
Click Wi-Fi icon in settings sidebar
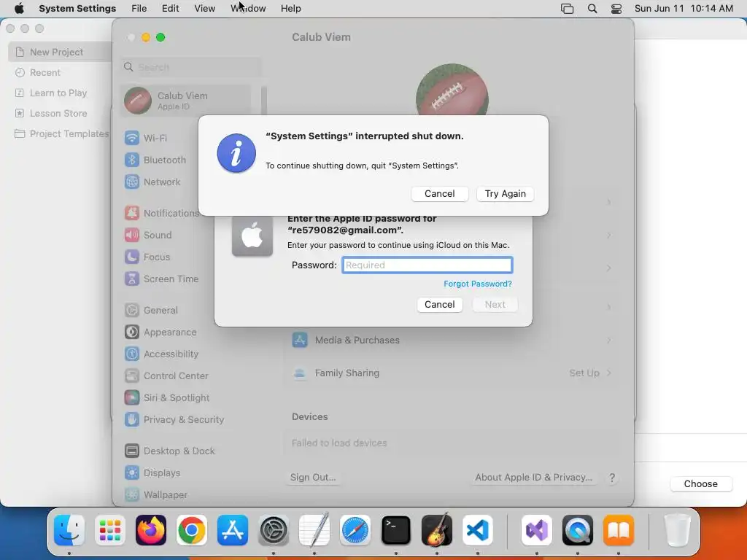coord(132,138)
